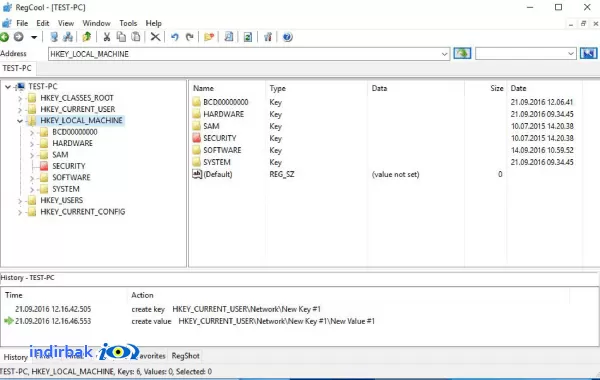Open the Tools menu
Screen dimensions: 600x380
coord(128,23)
